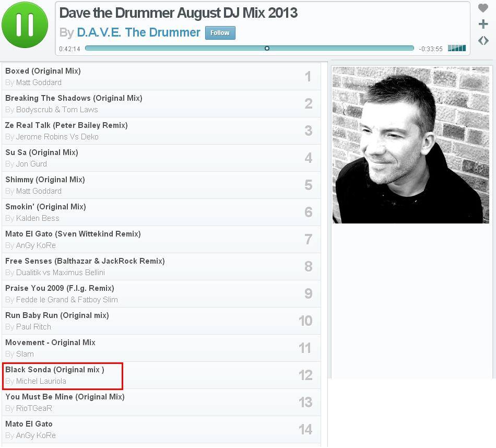Open the embed code angle-brackets icon

483,41
